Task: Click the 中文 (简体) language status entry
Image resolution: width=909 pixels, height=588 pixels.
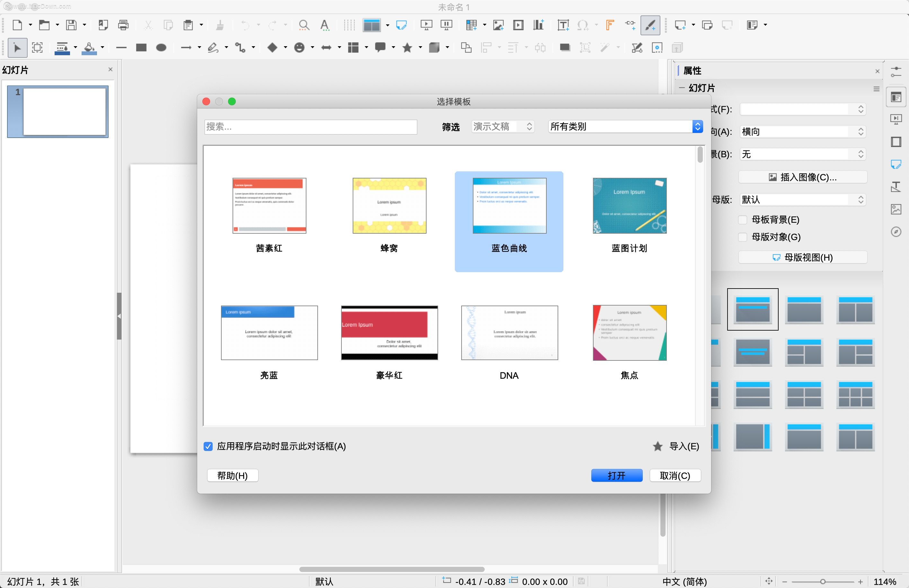Action: (x=684, y=582)
